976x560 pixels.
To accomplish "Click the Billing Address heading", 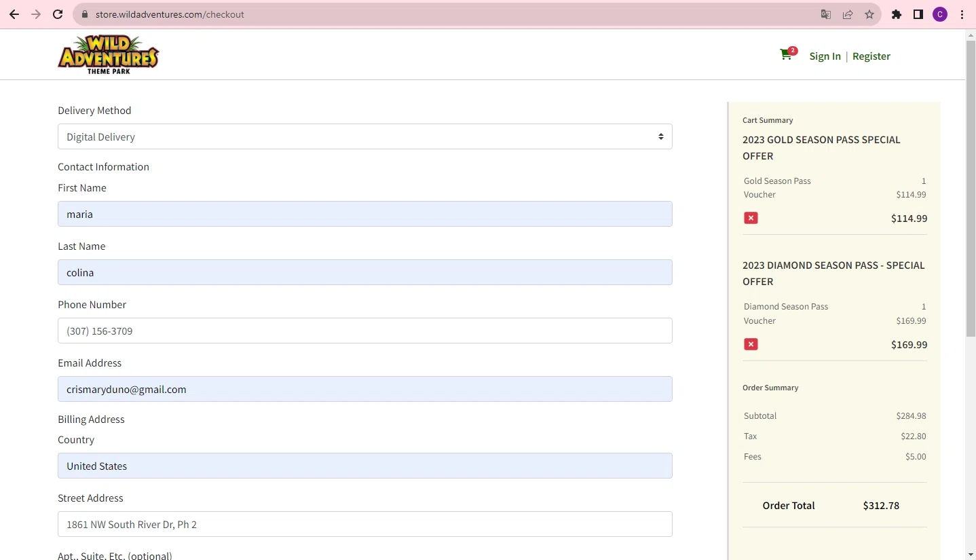I will tap(91, 419).
